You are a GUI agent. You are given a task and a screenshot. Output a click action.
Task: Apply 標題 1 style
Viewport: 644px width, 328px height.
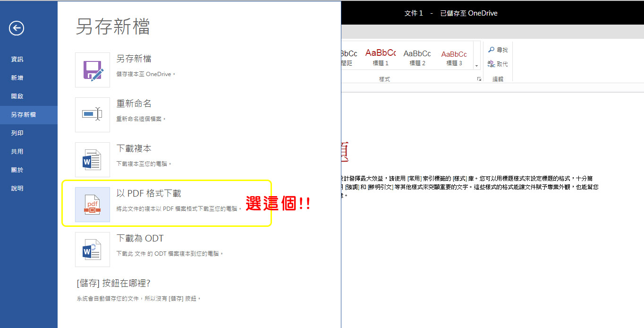381,57
